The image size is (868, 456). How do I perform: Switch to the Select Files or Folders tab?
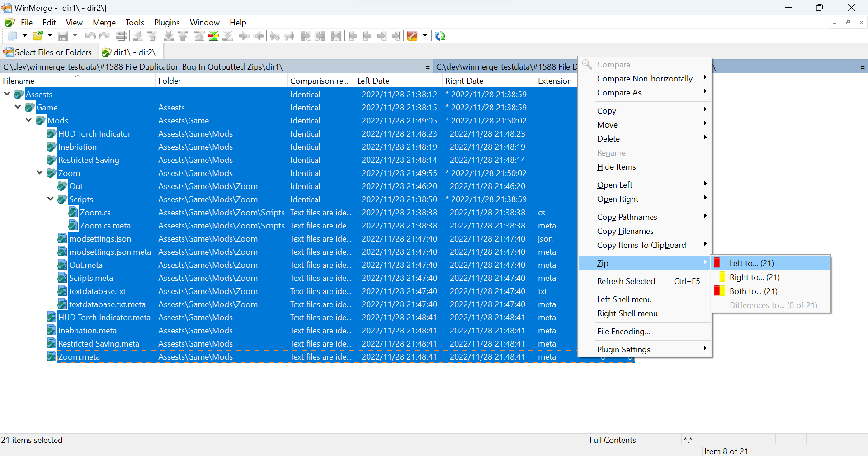click(48, 52)
